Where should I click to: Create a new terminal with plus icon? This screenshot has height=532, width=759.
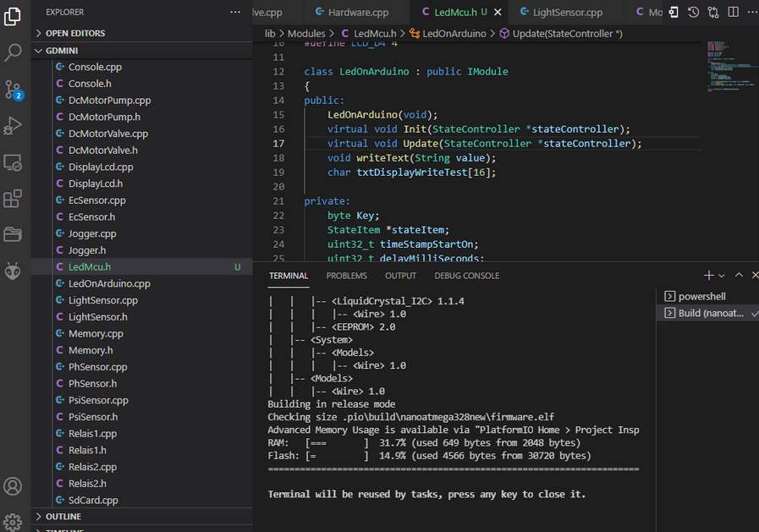(x=709, y=275)
